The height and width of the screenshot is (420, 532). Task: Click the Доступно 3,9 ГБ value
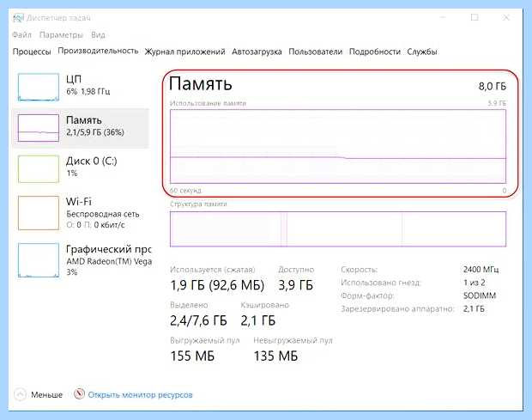pyautogui.click(x=295, y=285)
